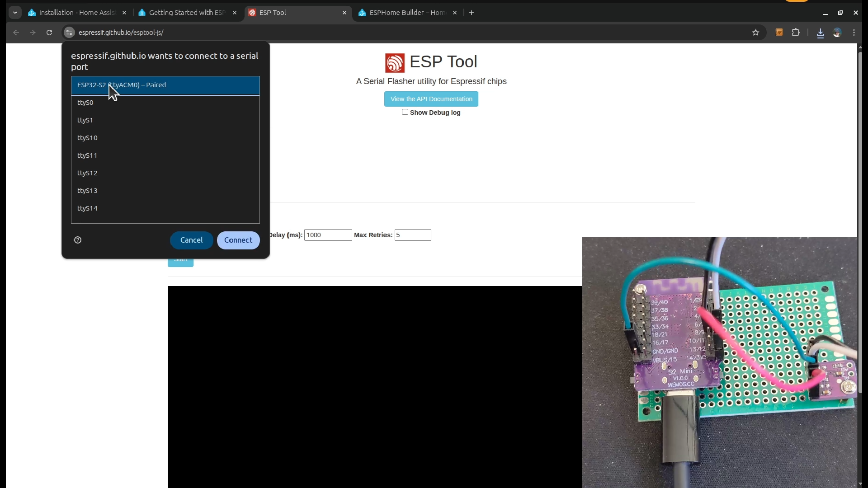Select the ttyS12 serial port
Screen dimensions: 868x488
coord(165,173)
